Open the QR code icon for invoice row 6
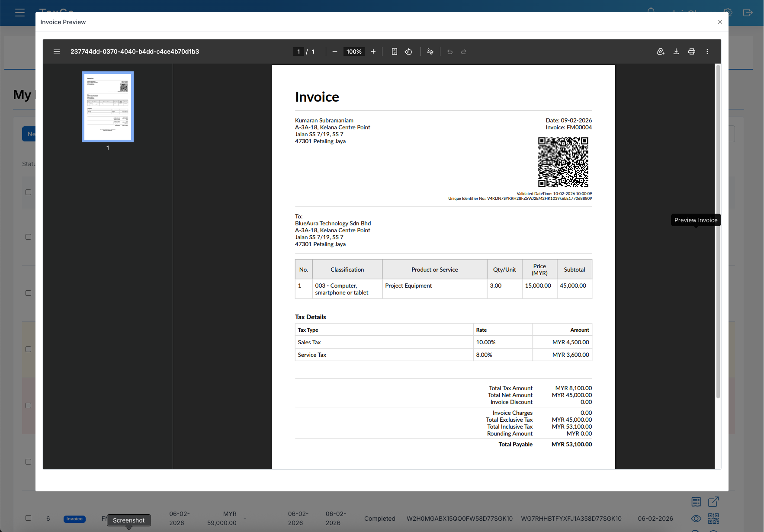 click(x=714, y=519)
